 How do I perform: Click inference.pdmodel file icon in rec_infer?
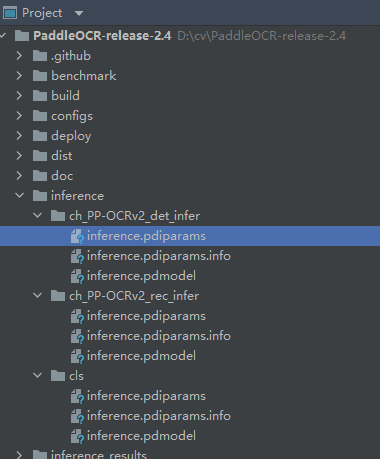pos(77,356)
